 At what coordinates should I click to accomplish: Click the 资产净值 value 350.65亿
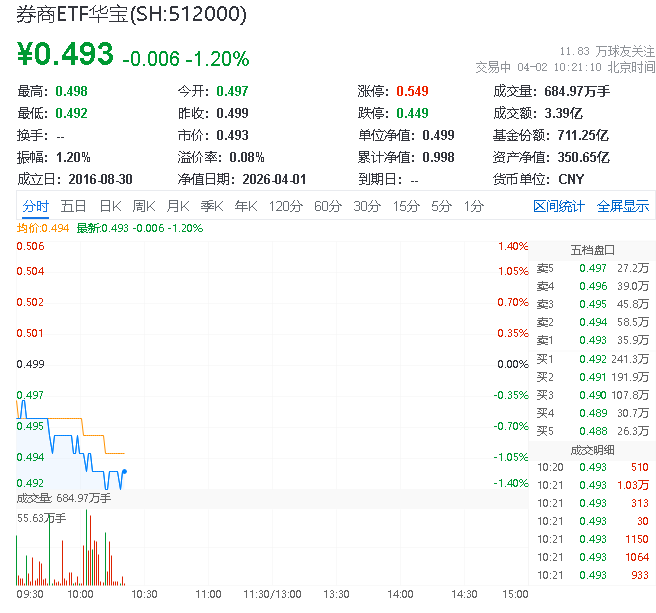tap(583, 157)
